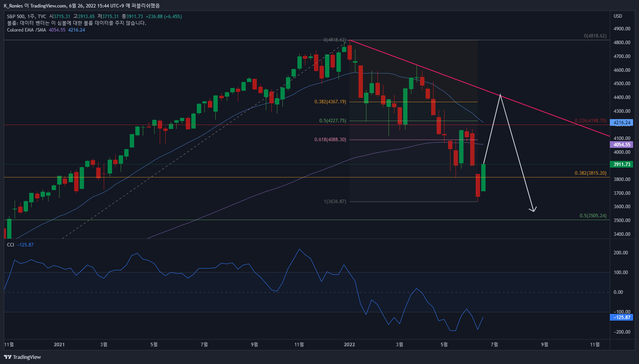Click the volume data unavailable notice text
Viewport: 639px width, 364px height.
pos(77,23)
